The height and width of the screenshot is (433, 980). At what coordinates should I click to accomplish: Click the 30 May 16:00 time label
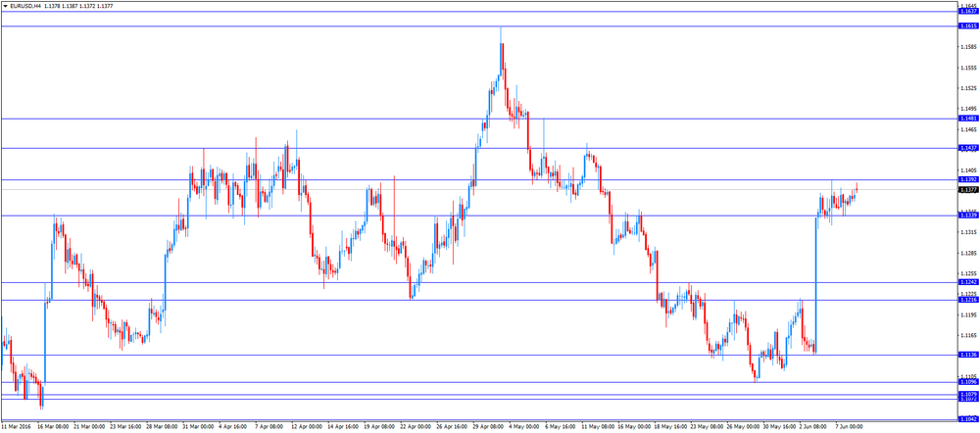click(x=778, y=428)
